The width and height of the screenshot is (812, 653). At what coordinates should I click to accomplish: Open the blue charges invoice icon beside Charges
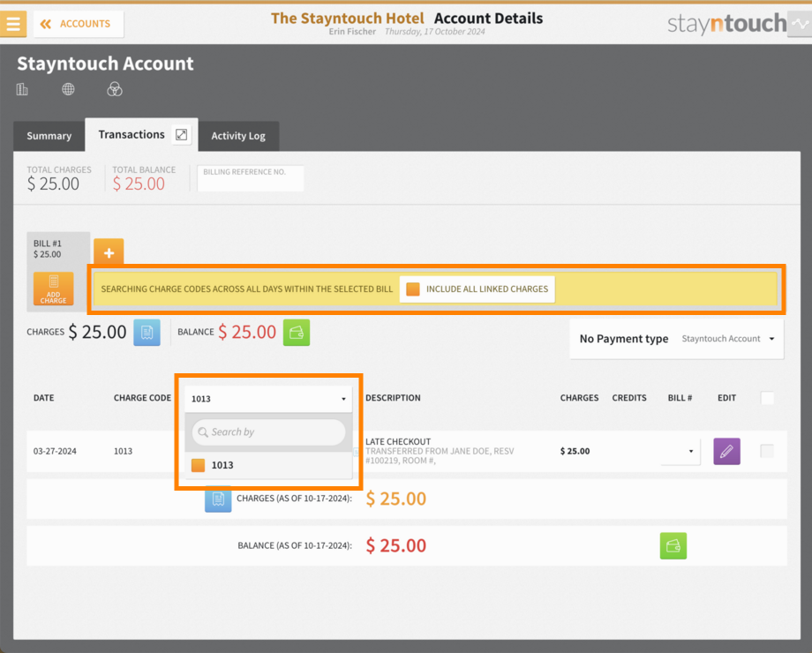[x=147, y=332]
